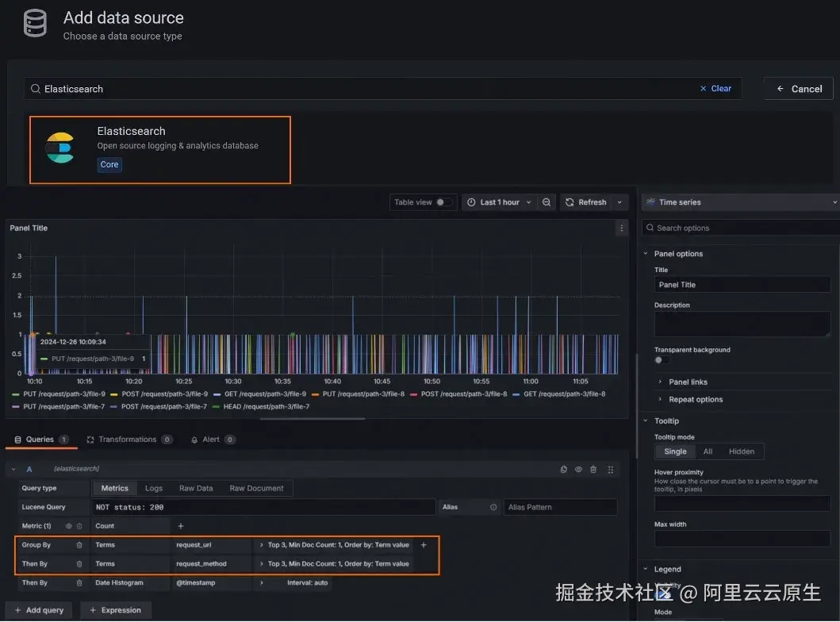Select the Elasticsearch data source card

(x=160, y=150)
